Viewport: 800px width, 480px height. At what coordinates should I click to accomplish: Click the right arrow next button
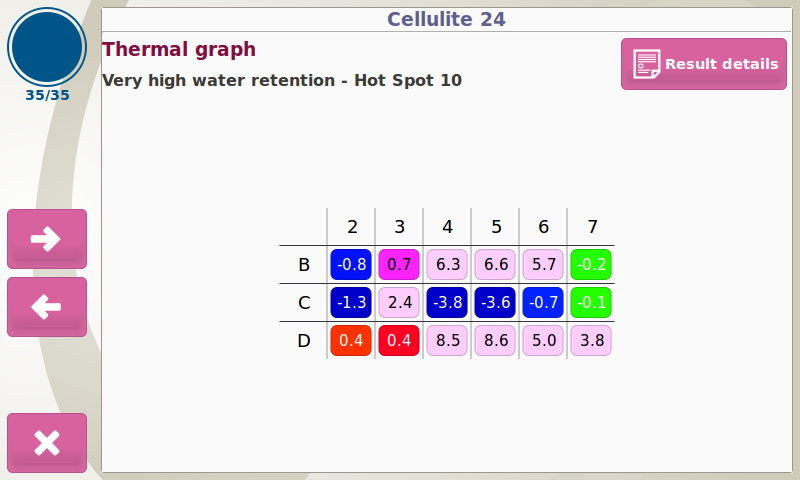(x=47, y=239)
